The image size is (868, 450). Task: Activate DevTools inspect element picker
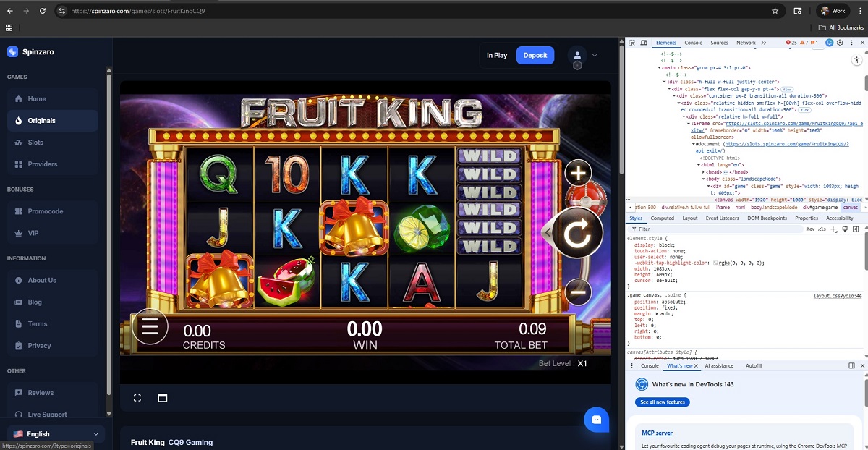[x=632, y=43]
